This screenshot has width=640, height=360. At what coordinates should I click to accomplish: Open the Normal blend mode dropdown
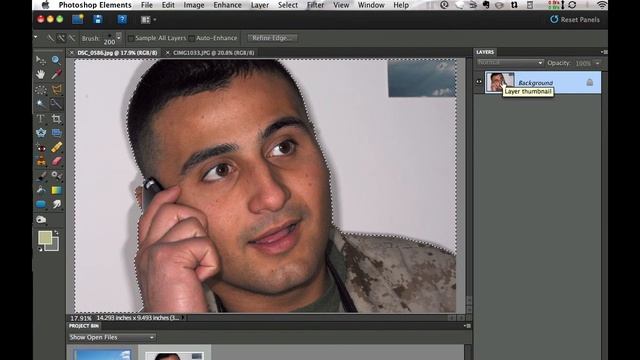(510, 63)
